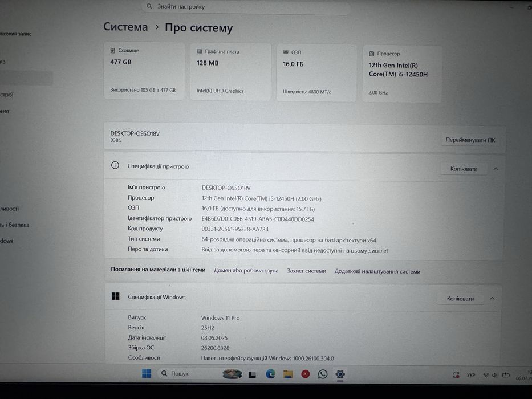Screen dimensions: 532x399
Task: Click the 'Перейменувати ПК' button
Action: [470, 140]
